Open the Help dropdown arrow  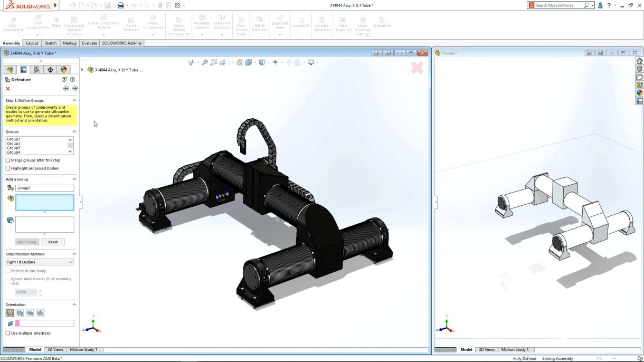615,5
